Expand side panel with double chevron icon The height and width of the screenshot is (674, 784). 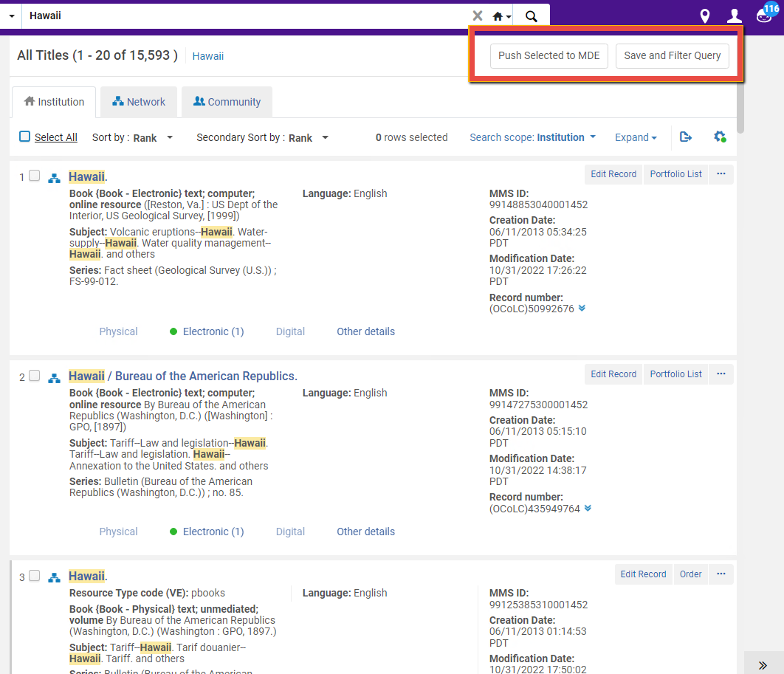[763, 665]
